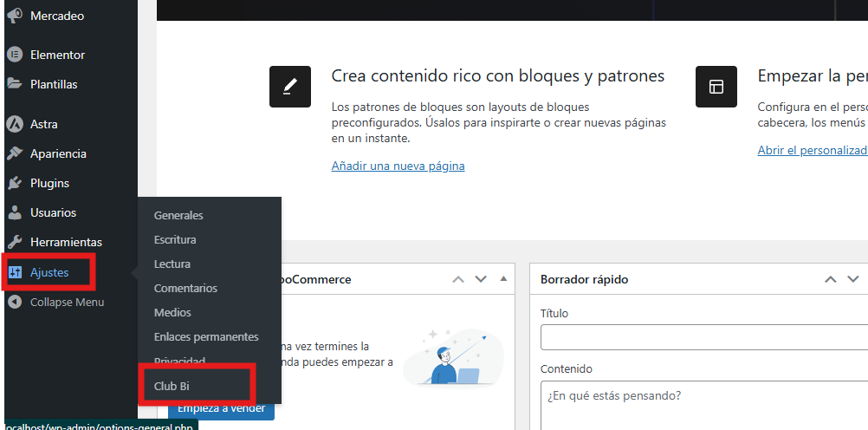Select Escritura in the Ajustes submenu
This screenshot has height=430, width=868.
[175, 240]
